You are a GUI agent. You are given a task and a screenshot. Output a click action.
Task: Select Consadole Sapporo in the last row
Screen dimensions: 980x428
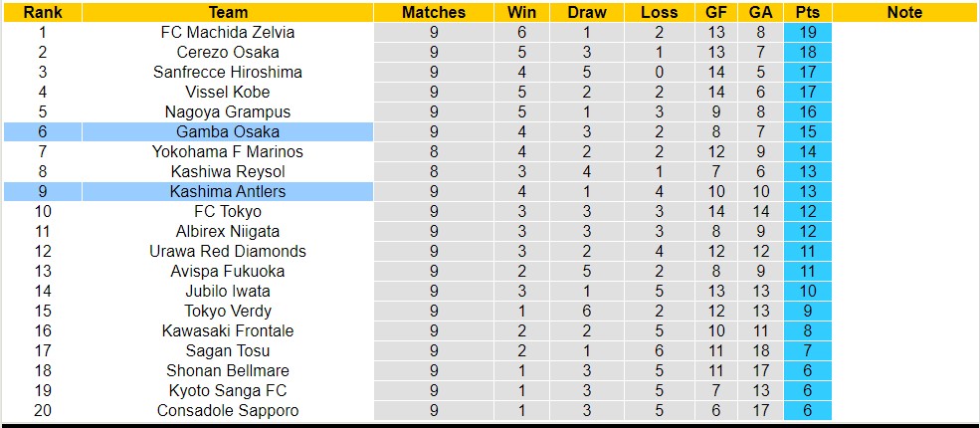click(x=228, y=410)
